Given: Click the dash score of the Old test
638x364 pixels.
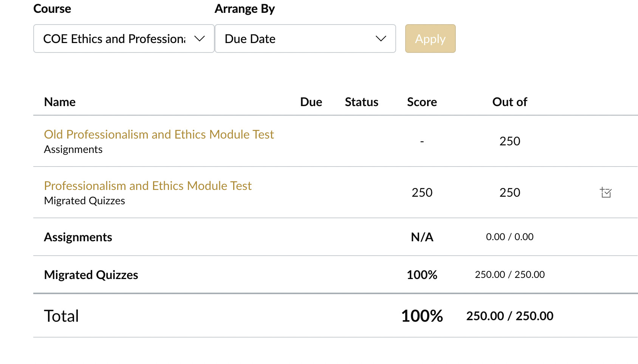Looking at the screenshot, I should (x=422, y=141).
